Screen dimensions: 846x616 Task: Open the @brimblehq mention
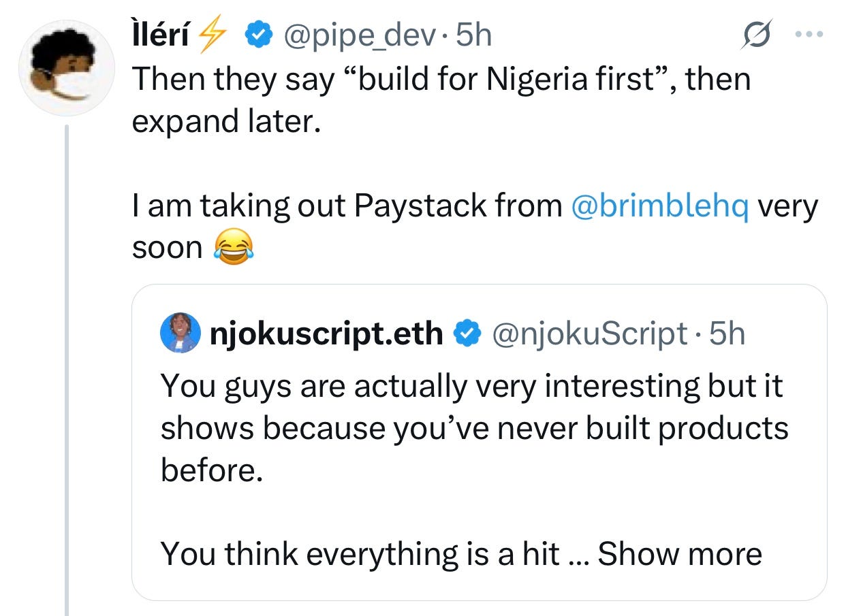pos(659,206)
